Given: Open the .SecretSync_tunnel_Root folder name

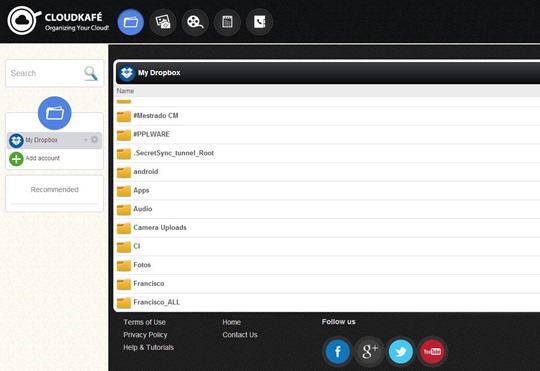Looking at the screenshot, I should pyautogui.click(x=174, y=153).
